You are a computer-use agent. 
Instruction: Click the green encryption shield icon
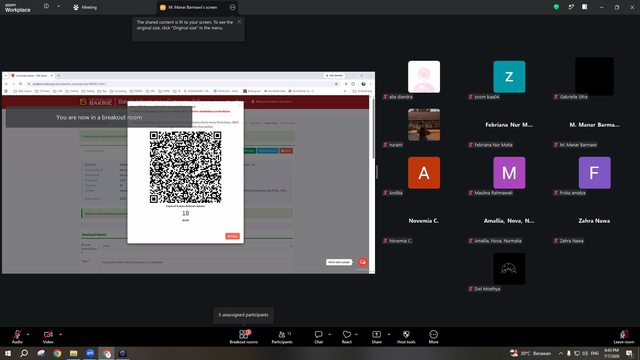click(x=556, y=7)
